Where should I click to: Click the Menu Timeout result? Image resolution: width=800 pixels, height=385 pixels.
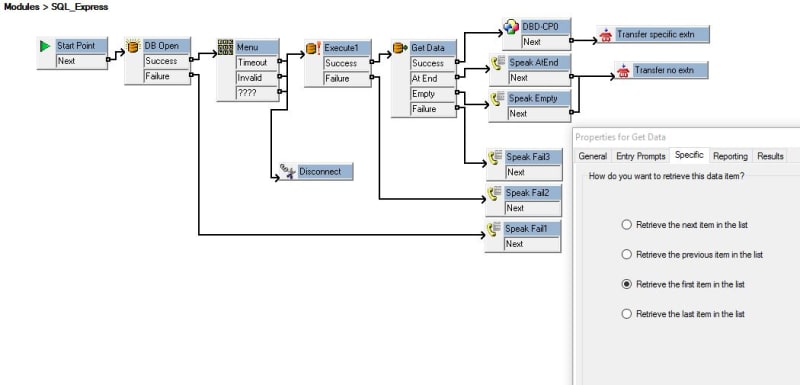257,63
